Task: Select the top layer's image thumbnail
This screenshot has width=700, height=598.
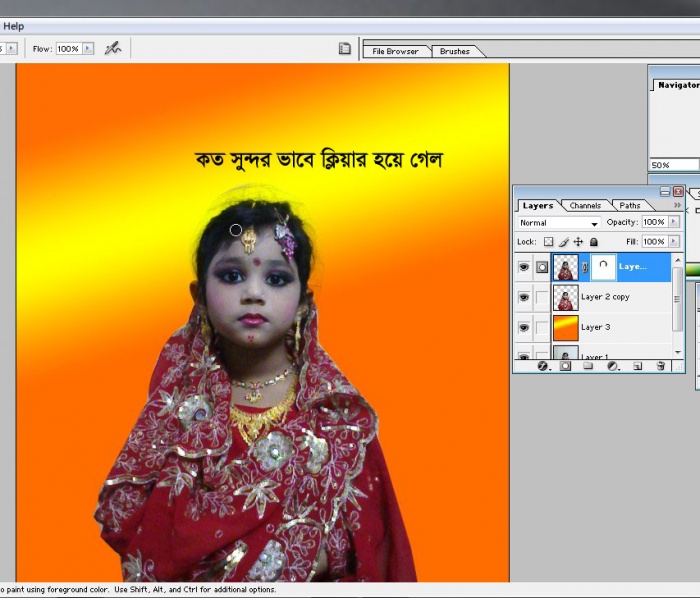Action: point(566,267)
